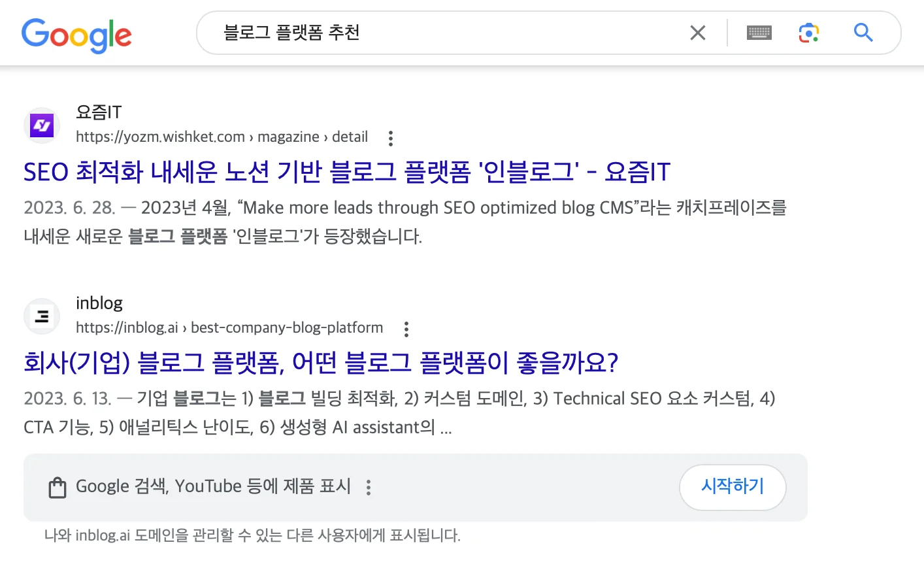Click the 요즘IT site name label
The image size is (924, 566).
(98, 112)
